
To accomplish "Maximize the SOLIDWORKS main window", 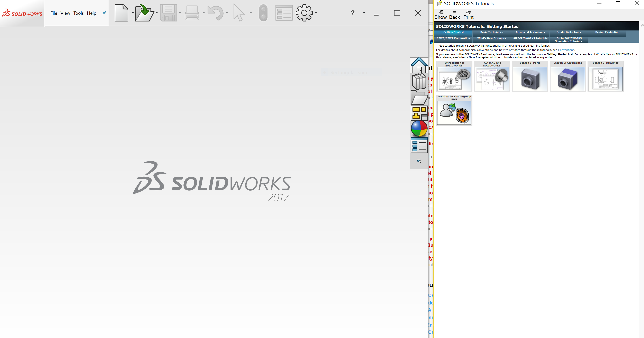I will [397, 13].
